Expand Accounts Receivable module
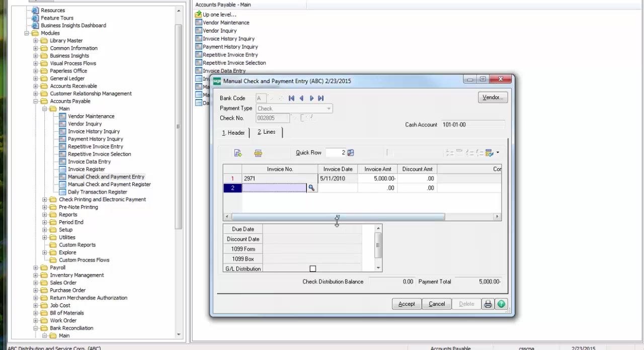Image resolution: width=644 pixels, height=350 pixels. click(36, 86)
